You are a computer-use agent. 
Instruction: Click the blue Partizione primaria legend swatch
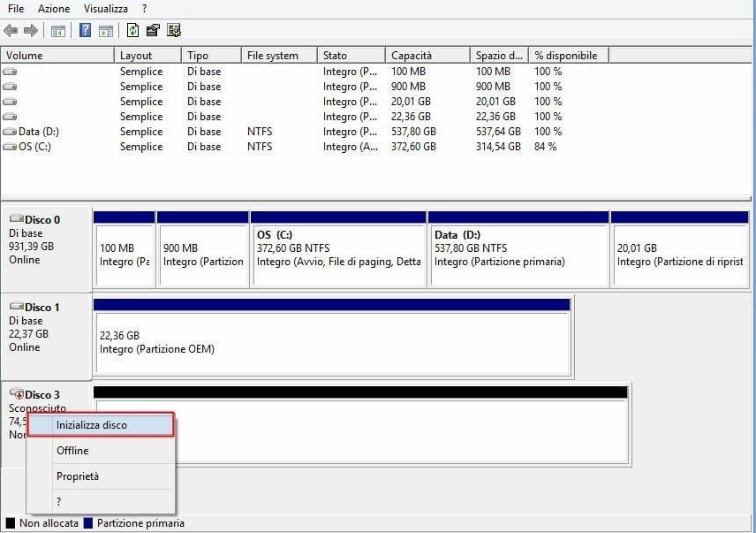[x=89, y=523]
